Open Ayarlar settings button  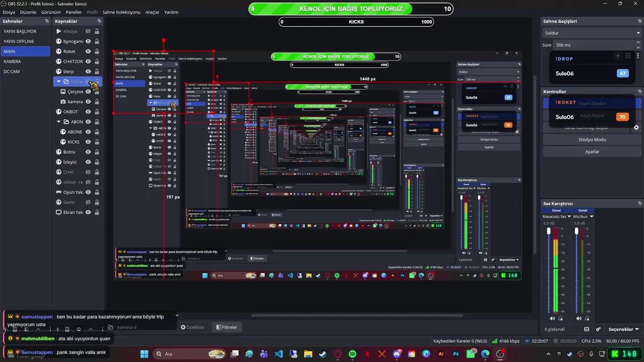tap(592, 152)
